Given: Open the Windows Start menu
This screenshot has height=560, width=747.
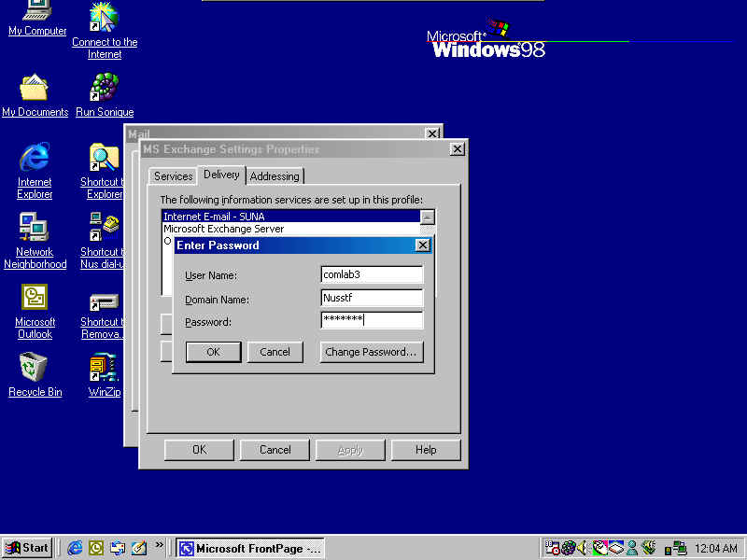Looking at the screenshot, I should [27, 548].
